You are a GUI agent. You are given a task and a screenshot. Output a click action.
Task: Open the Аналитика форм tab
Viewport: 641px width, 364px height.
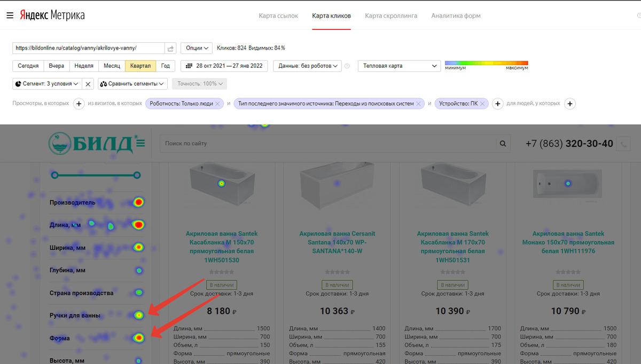coord(456,16)
